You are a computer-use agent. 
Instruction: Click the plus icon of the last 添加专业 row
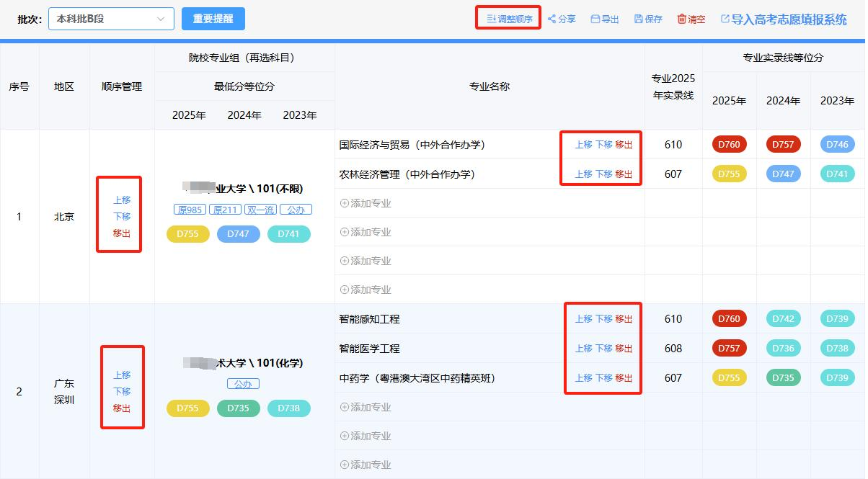[344, 465]
